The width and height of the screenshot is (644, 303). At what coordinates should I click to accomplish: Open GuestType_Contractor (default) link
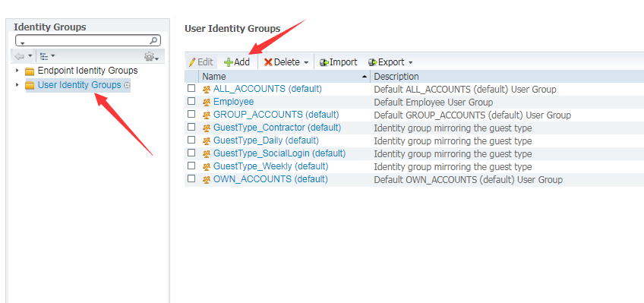(x=277, y=128)
